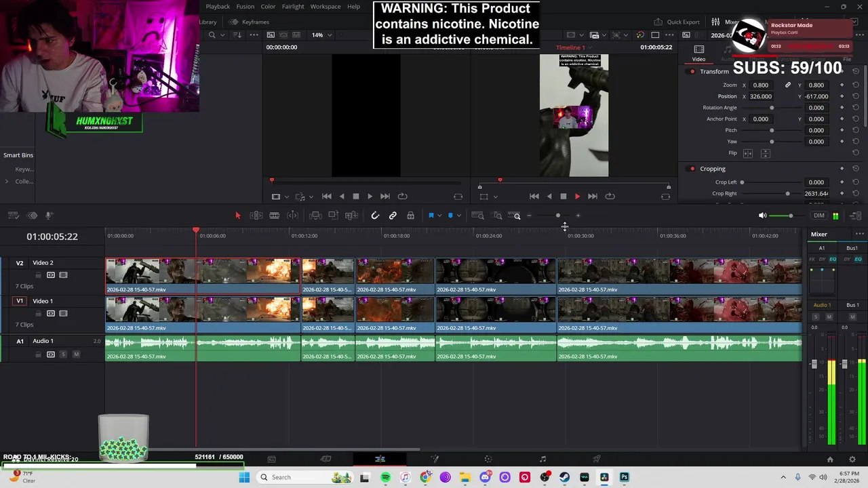Play reverse in timeline viewer

click(x=549, y=197)
